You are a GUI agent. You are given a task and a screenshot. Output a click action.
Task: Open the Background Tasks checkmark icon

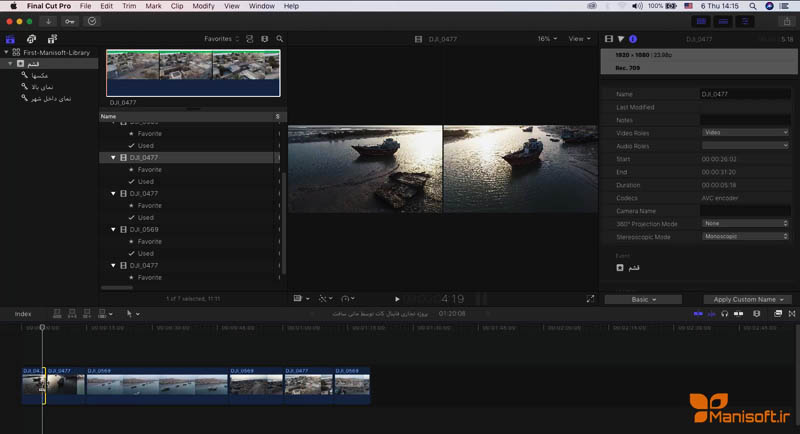92,21
